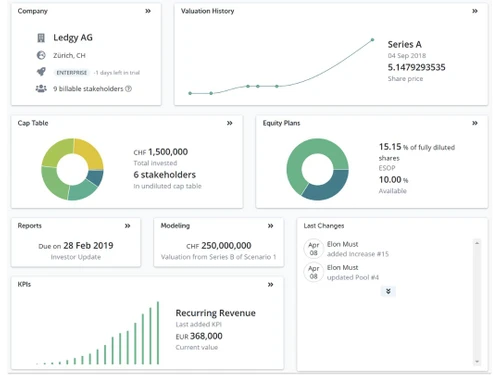Click the 04 Sep 2018 date

coord(407,56)
